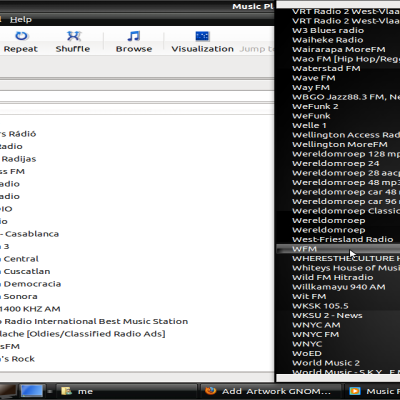The image size is (400, 400).
Task: Switch to the Music Player taskbar window
Action: [373, 391]
